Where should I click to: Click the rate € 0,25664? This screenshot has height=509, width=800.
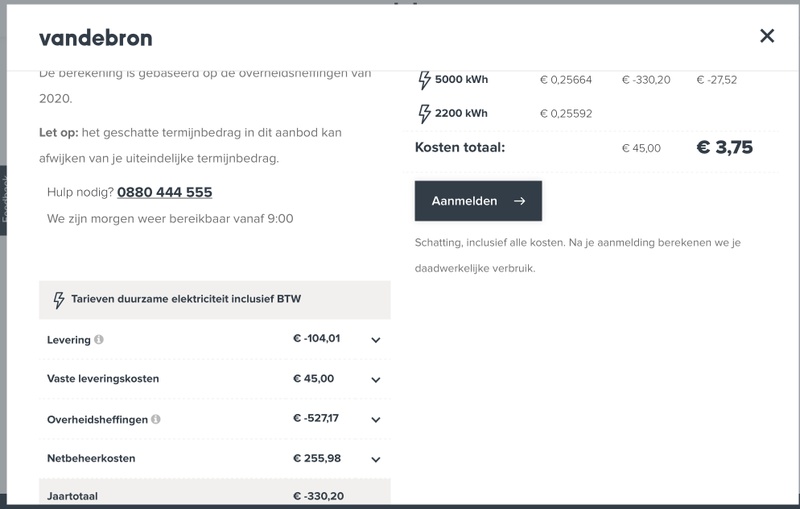pyautogui.click(x=566, y=80)
